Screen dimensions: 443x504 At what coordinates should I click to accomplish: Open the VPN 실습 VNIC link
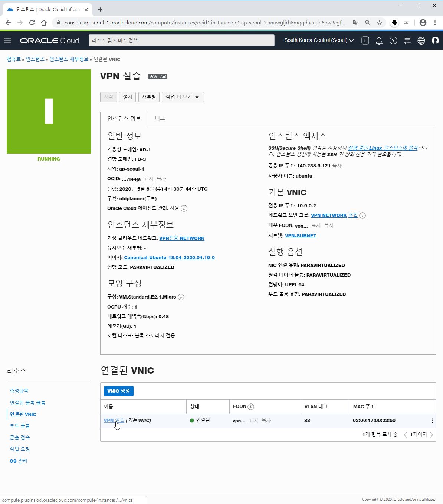pos(114,421)
